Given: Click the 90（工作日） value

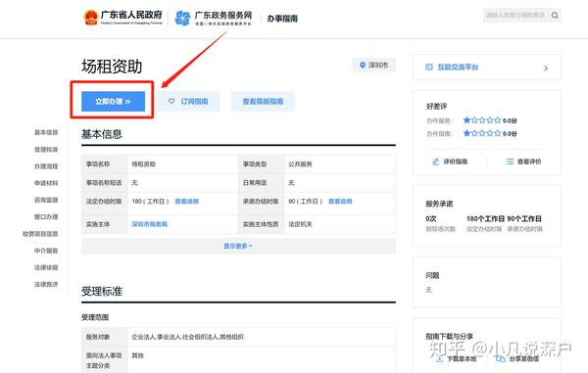Looking at the screenshot, I should tap(305, 202).
